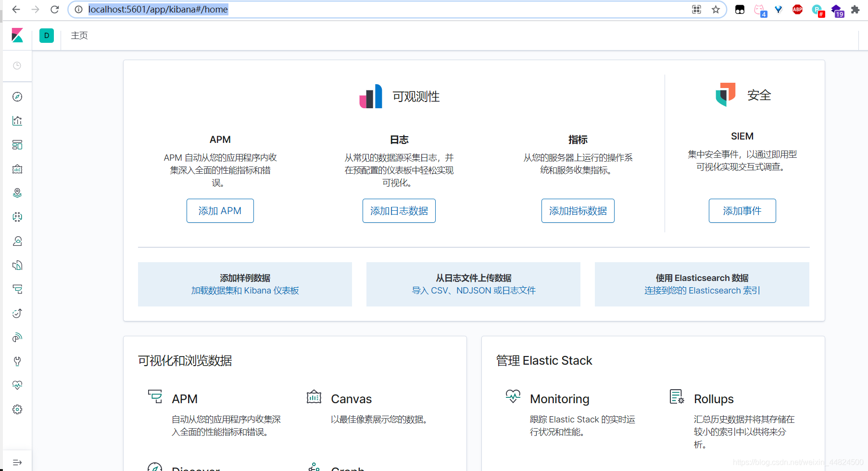Open Visualize from the bar chart sidebar icon
The image size is (868, 471).
click(x=17, y=121)
